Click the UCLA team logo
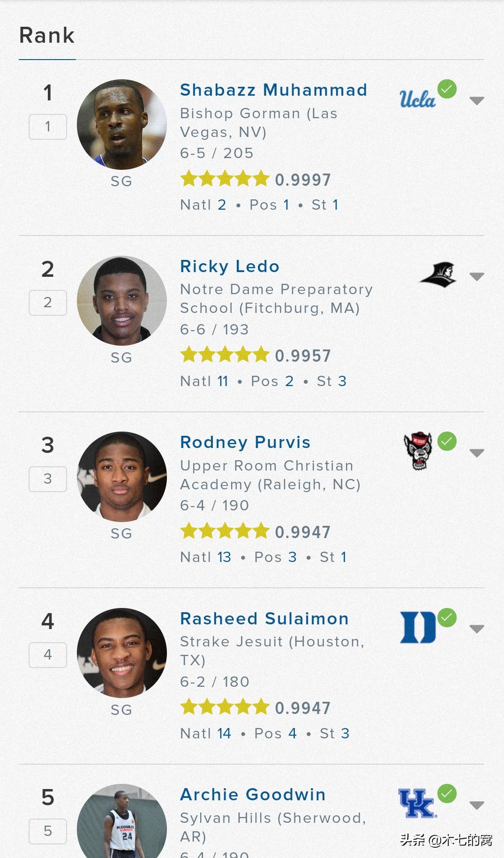504x858 pixels. pyautogui.click(x=417, y=99)
